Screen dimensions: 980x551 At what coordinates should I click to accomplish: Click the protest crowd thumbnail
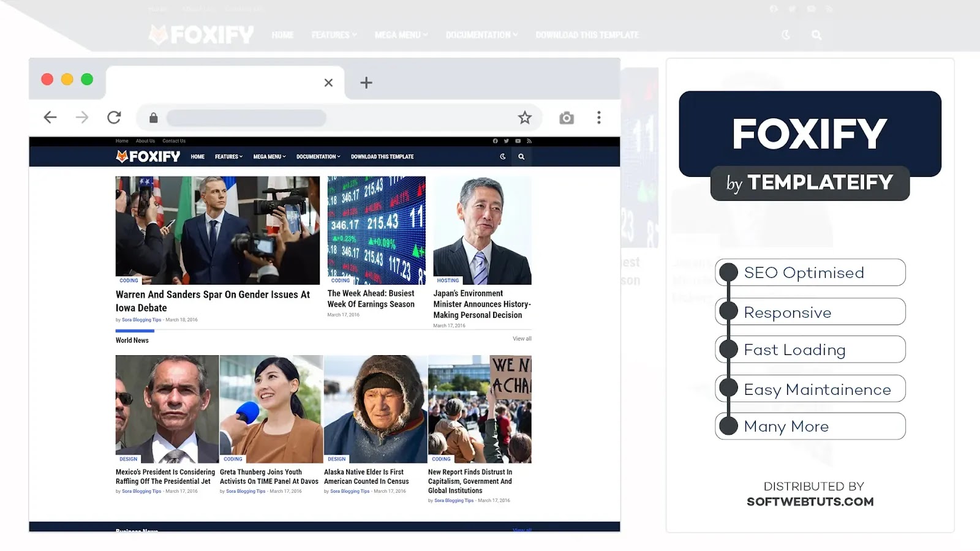[x=480, y=409]
